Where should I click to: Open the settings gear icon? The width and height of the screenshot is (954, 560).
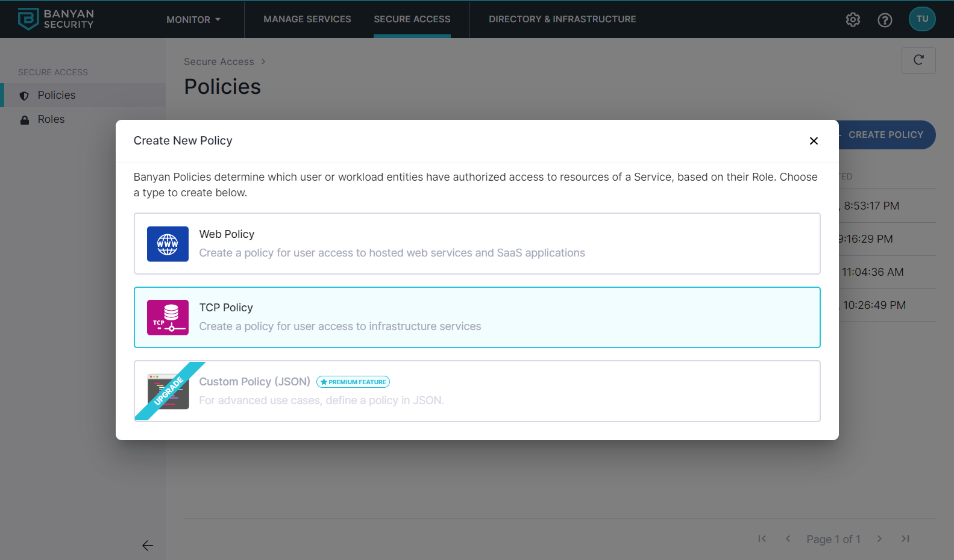[x=853, y=20]
